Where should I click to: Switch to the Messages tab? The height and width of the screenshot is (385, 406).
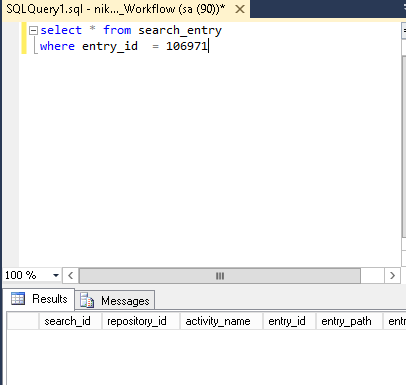click(x=115, y=301)
